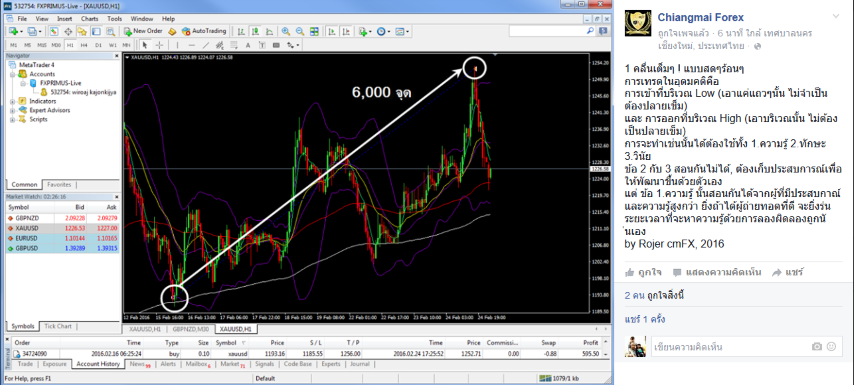This screenshot has height=385, width=854.
Task: Pick the draw trendline tool
Action: pos(206,45)
